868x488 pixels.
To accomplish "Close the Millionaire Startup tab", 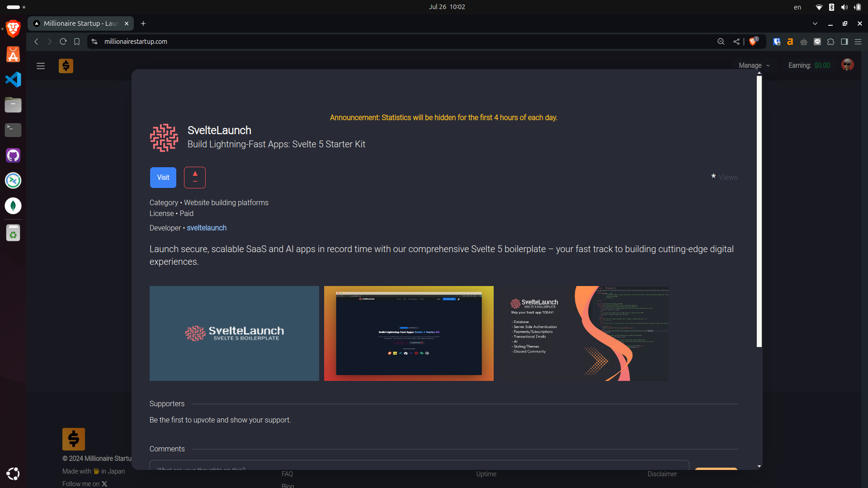I will pos(127,23).
